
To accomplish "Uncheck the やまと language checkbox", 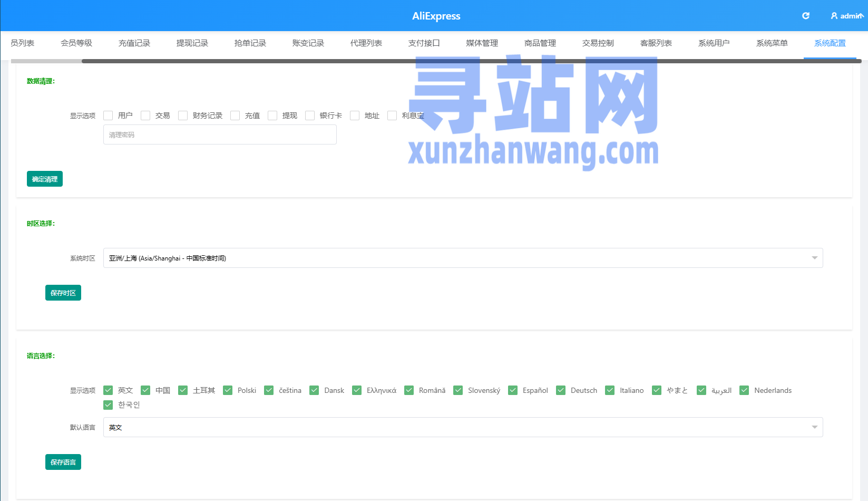I will (x=657, y=390).
